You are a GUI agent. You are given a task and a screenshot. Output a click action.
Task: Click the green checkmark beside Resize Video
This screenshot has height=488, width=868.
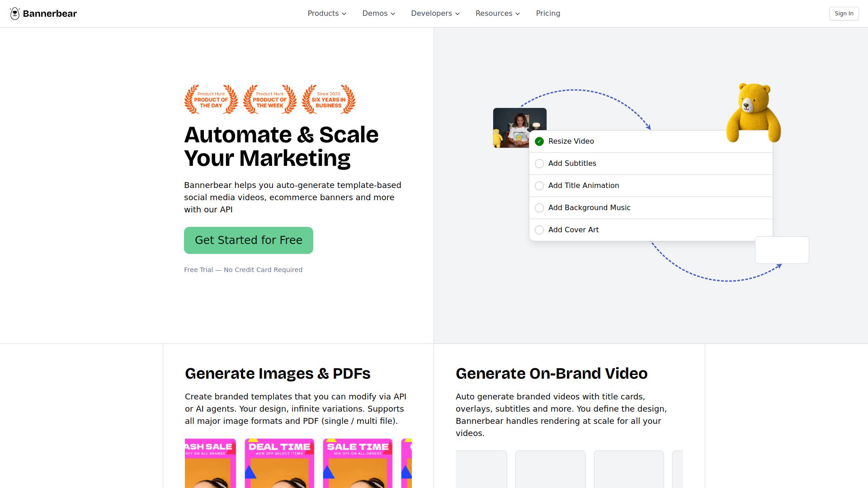tap(539, 141)
